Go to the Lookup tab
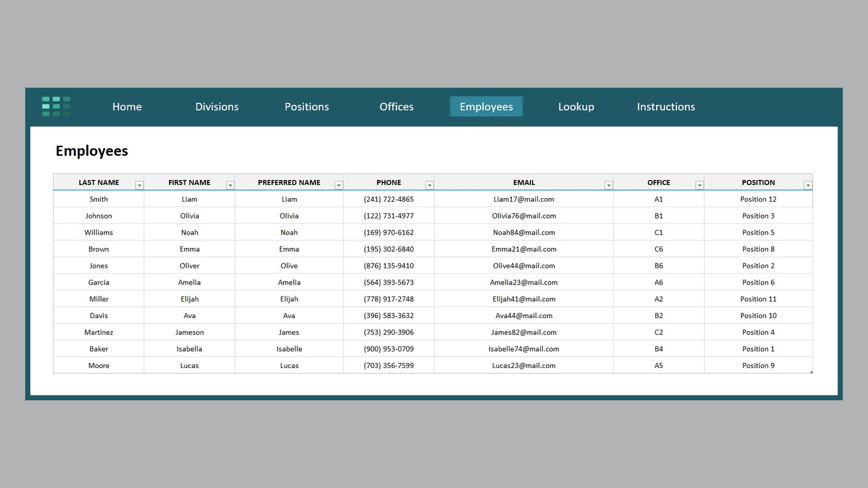The height and width of the screenshot is (488, 868). tap(575, 106)
